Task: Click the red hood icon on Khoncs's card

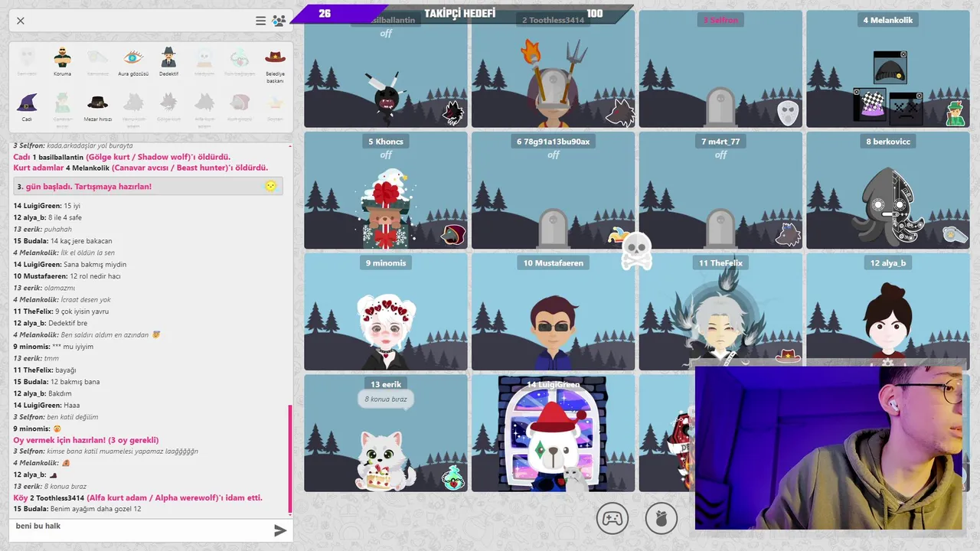Action: (x=452, y=235)
